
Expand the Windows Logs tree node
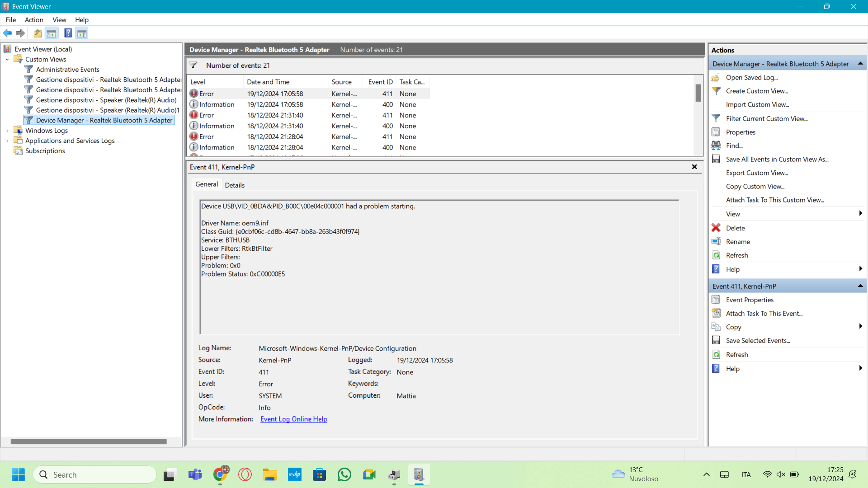coord(7,131)
